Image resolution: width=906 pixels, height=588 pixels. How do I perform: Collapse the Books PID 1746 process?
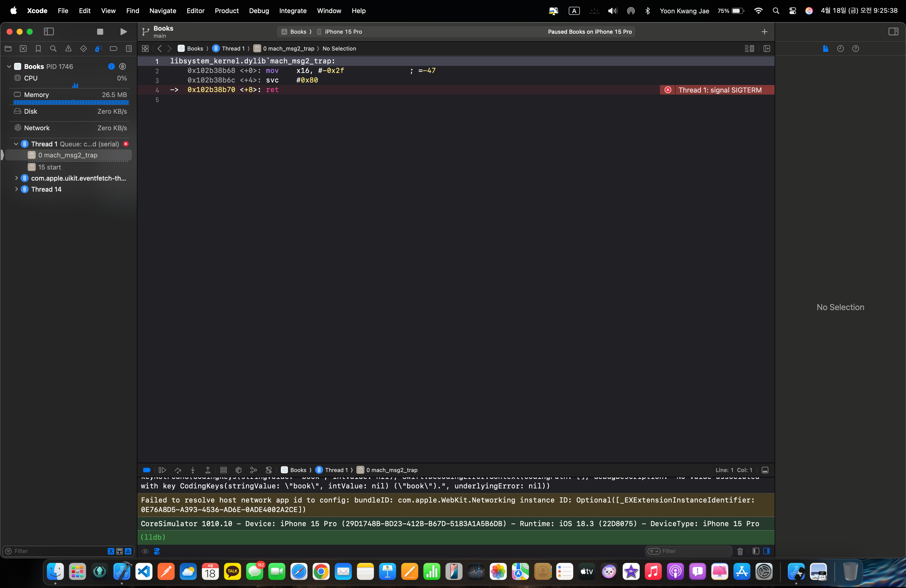[x=9, y=67]
